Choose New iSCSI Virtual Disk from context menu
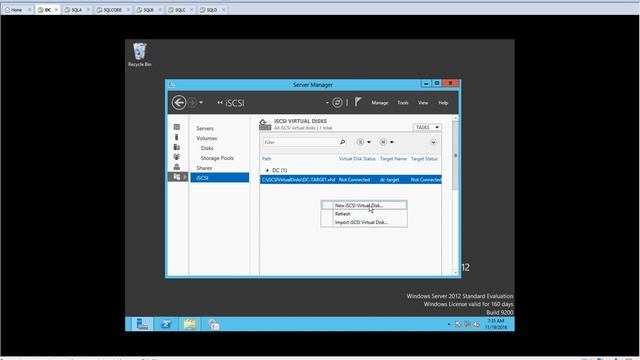 (364, 205)
